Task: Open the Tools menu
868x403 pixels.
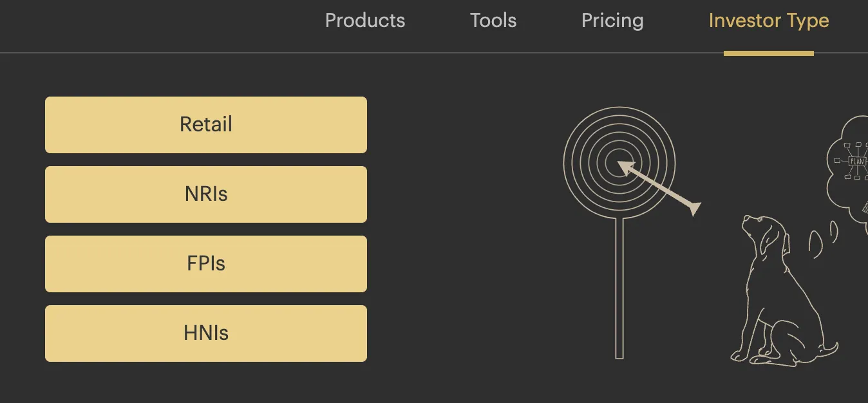Action: point(493,21)
